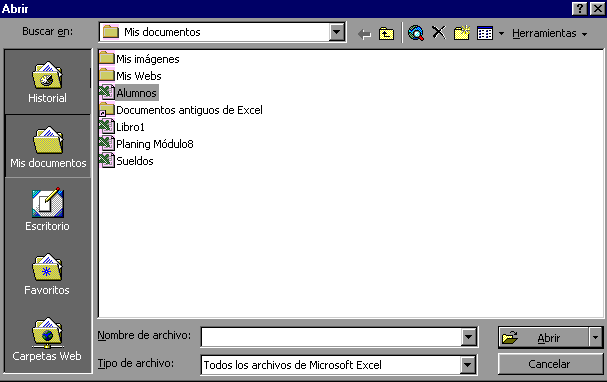
Task: Go to Escritorio in sidebar
Action: 48,210
